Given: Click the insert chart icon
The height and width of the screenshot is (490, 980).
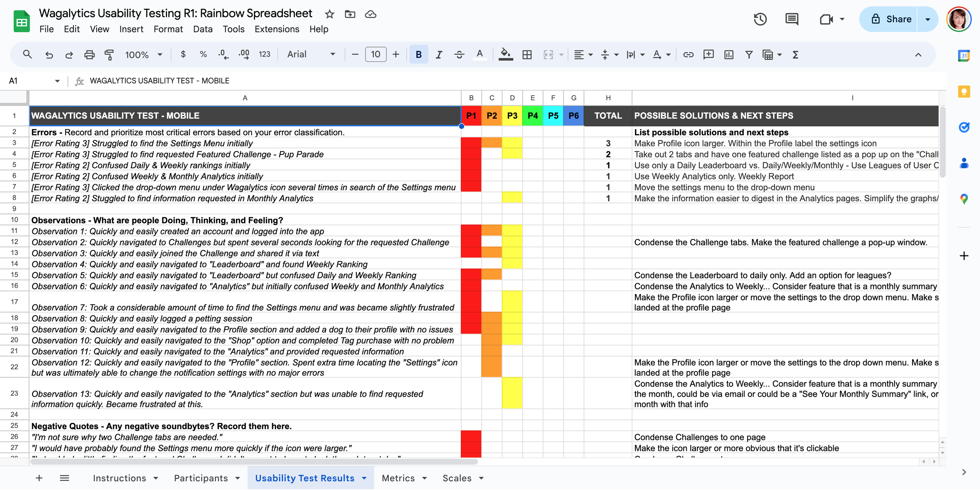Looking at the screenshot, I should pos(729,54).
